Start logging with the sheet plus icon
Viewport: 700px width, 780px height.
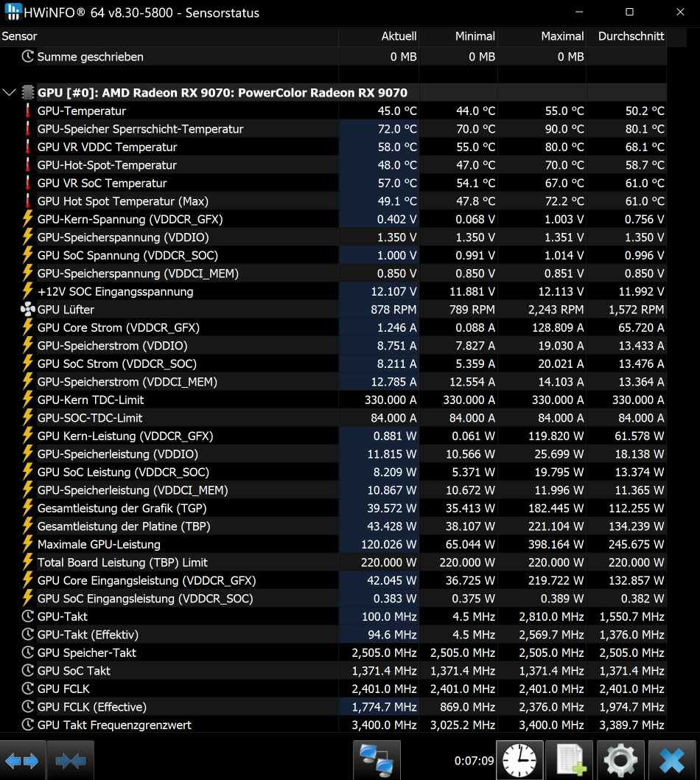tap(570, 761)
